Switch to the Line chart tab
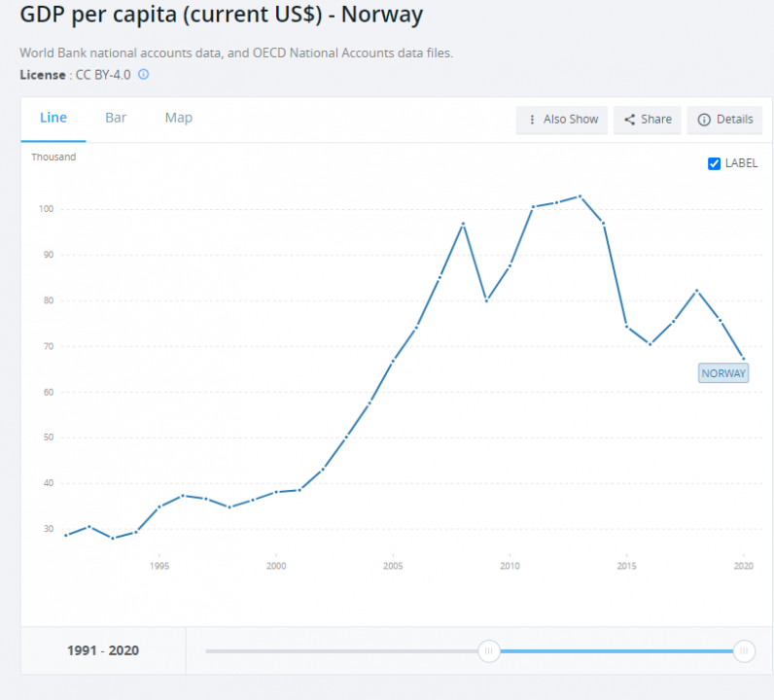The width and height of the screenshot is (774, 700). coord(53,118)
